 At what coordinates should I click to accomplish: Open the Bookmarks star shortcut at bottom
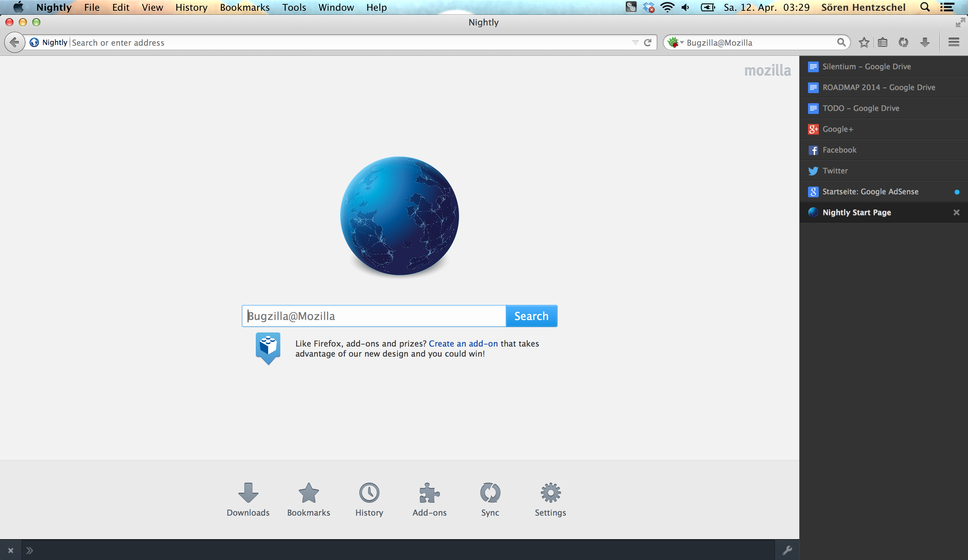[x=309, y=493]
